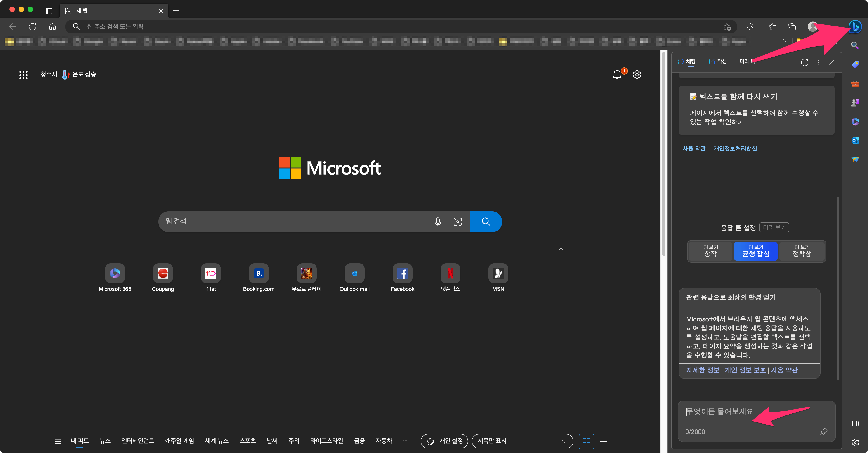The image size is (868, 453).
Task: Open the page settings gear icon
Action: click(637, 75)
